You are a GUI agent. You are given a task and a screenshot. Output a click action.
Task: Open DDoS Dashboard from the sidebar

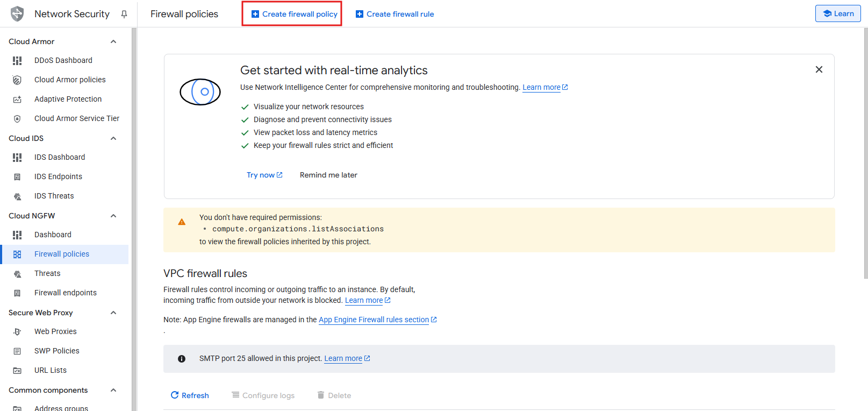[63, 60]
